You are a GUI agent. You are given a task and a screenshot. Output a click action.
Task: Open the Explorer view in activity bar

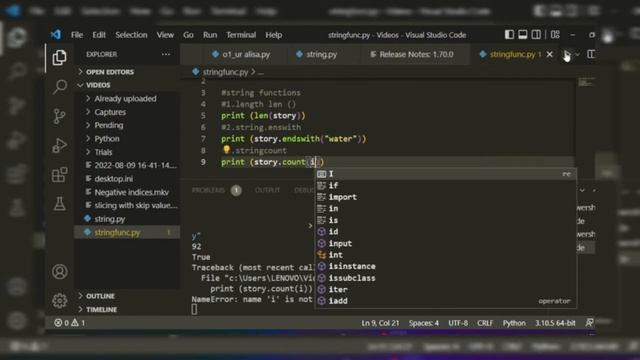coord(60,57)
